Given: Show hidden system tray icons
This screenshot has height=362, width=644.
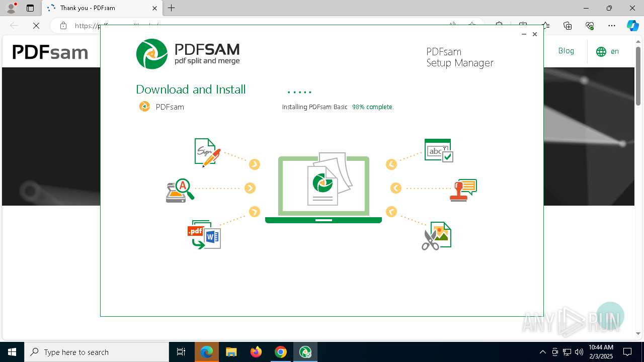Looking at the screenshot, I should click(542, 352).
